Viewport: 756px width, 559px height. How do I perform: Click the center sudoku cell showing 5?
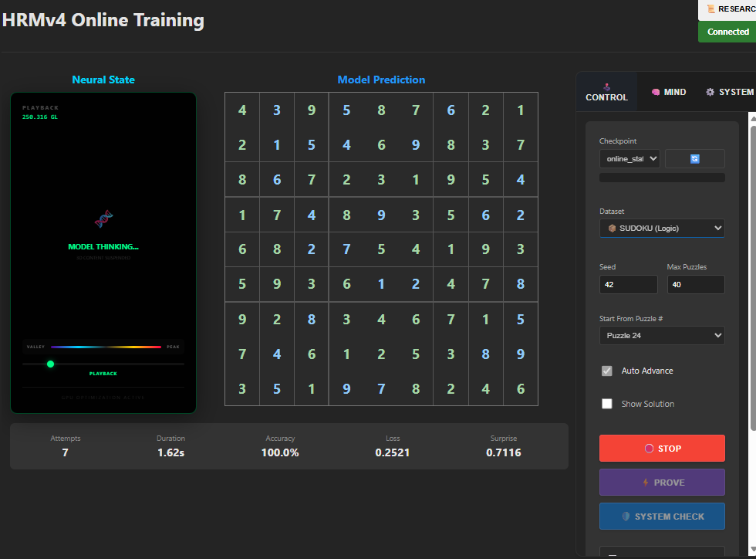click(x=381, y=249)
